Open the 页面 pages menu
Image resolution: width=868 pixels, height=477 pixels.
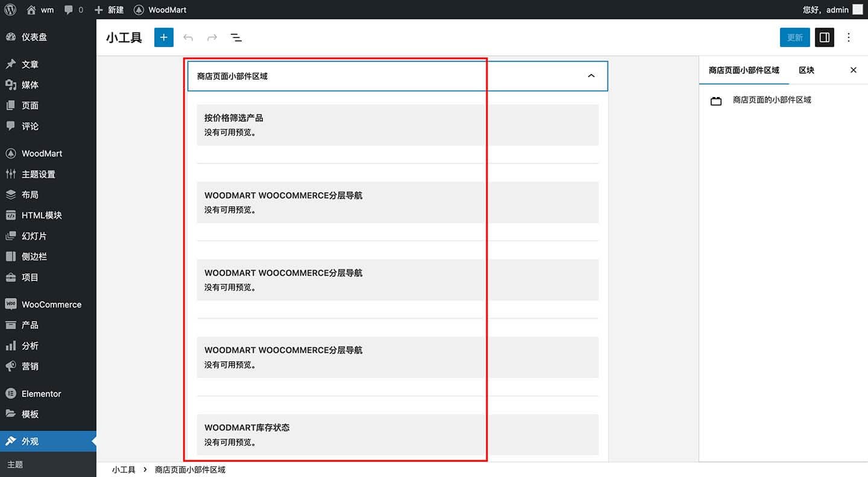pos(48,106)
